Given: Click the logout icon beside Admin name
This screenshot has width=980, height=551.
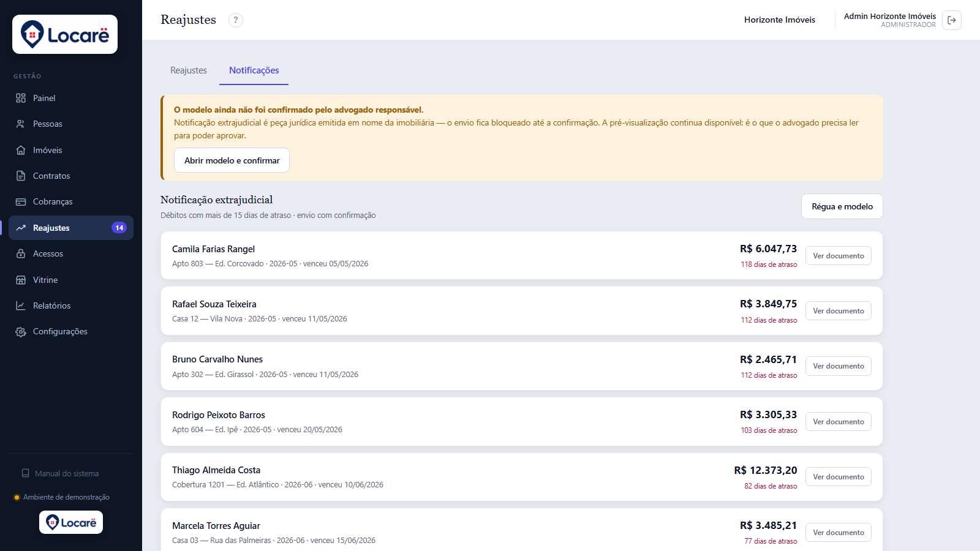Looking at the screenshot, I should [952, 20].
